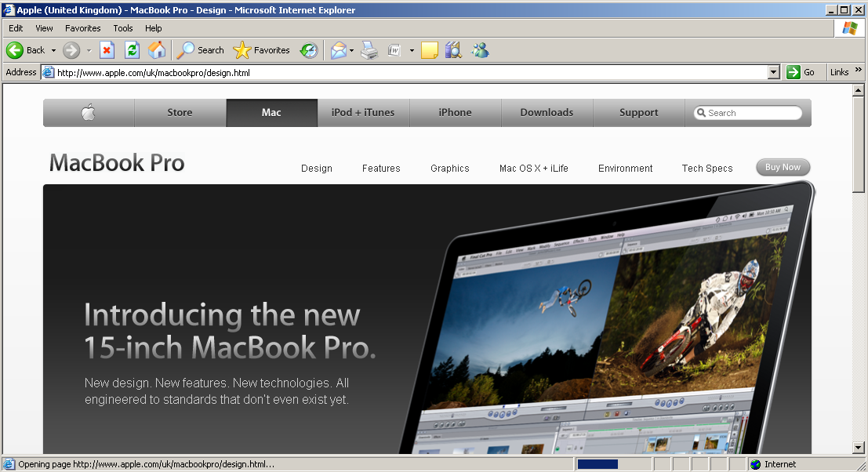Click the MacBook Pro heading
The width and height of the screenshot is (868, 472).
point(117,163)
